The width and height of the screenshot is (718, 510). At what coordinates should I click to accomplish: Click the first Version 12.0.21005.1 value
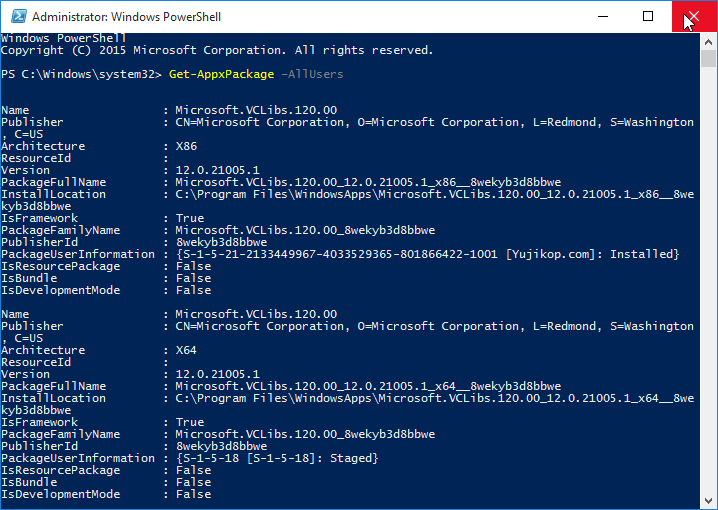pos(218,170)
